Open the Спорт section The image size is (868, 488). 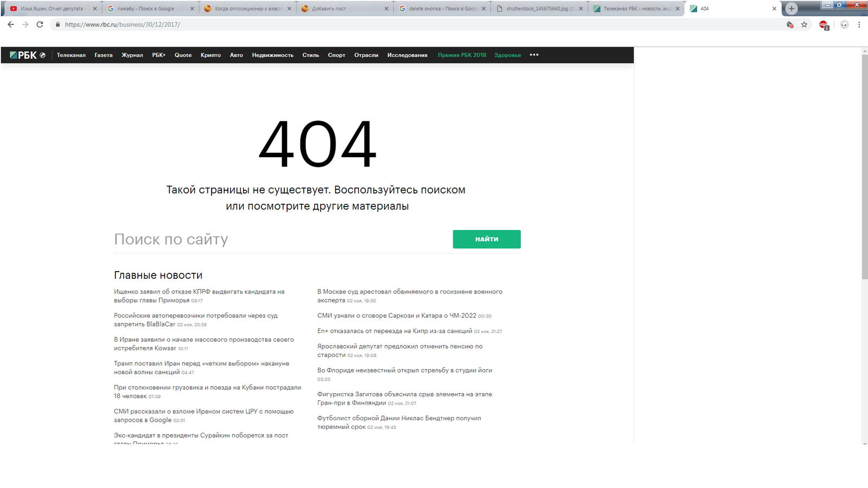(336, 55)
